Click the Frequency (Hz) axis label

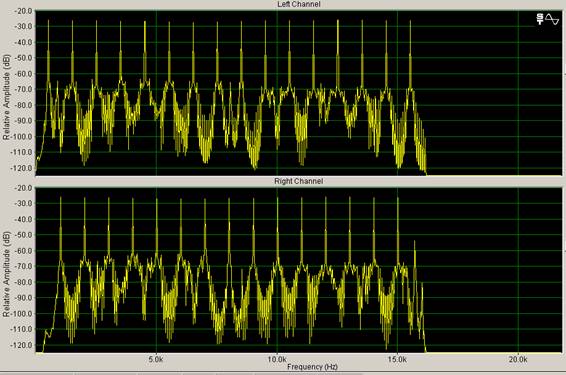312,367
